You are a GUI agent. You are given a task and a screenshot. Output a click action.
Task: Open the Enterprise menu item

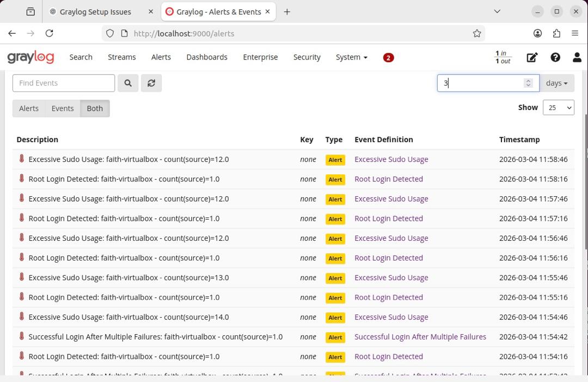pyautogui.click(x=260, y=57)
